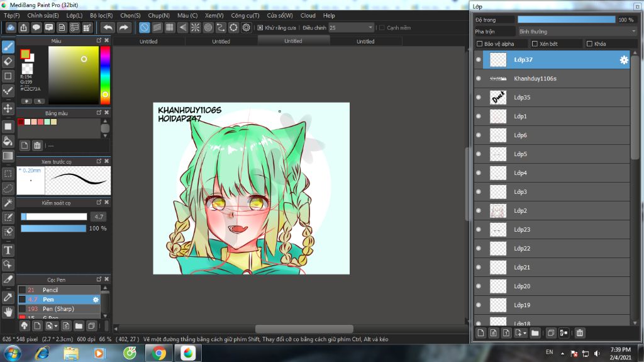
Task: Expand add-layer dropdown arrow in Lớp panel
Action: (x=525, y=333)
